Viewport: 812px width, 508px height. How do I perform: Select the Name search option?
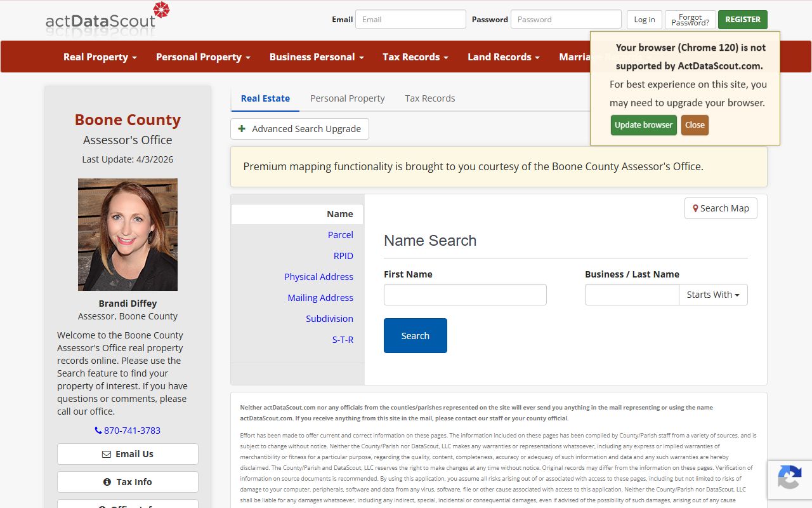point(297,214)
